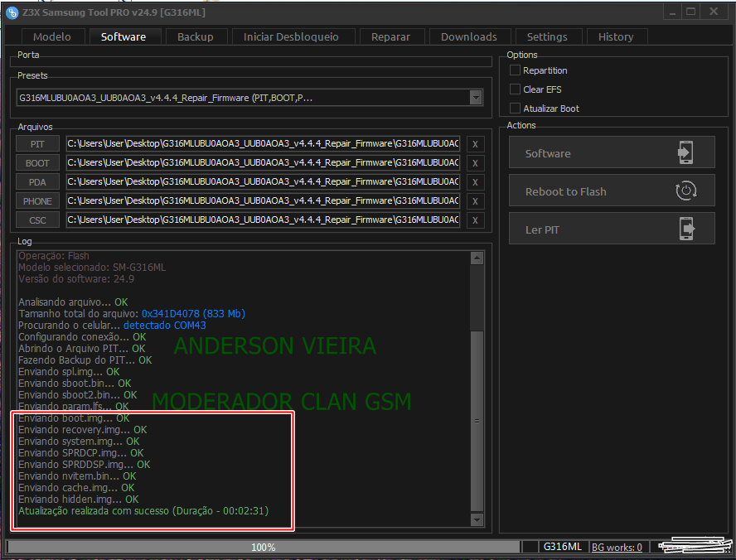736x560 pixels.
Task: Click the BG works: 0 status entry
Action: (617, 548)
